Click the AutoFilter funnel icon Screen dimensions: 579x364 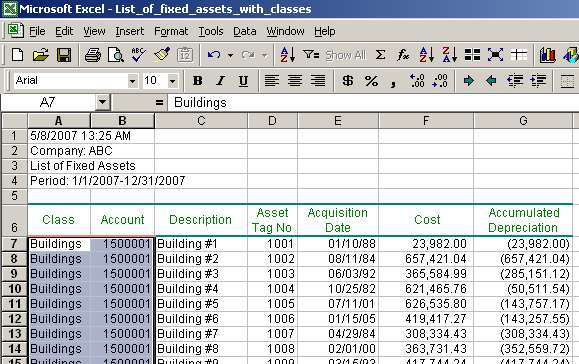click(311, 55)
